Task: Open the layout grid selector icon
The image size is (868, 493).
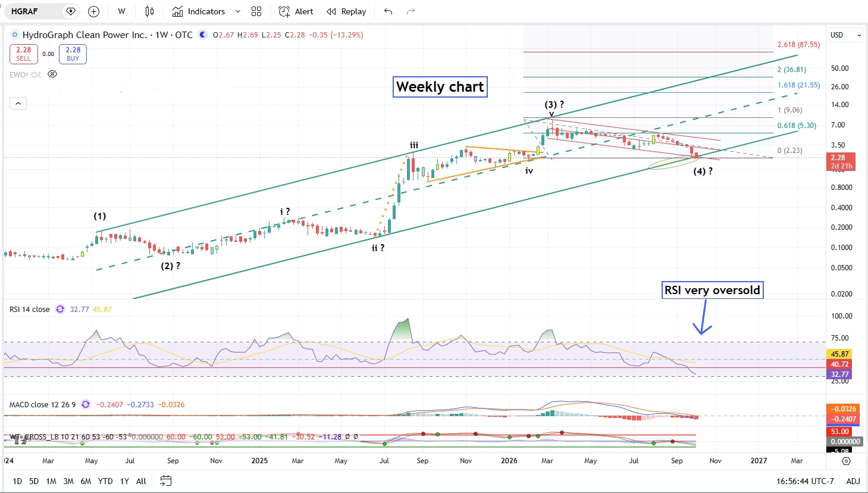Action: (x=256, y=11)
